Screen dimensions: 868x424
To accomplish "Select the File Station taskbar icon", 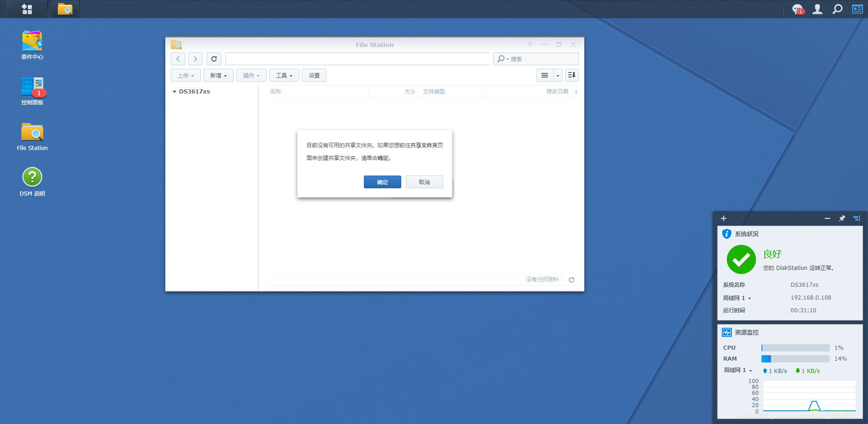I will tap(65, 9).
